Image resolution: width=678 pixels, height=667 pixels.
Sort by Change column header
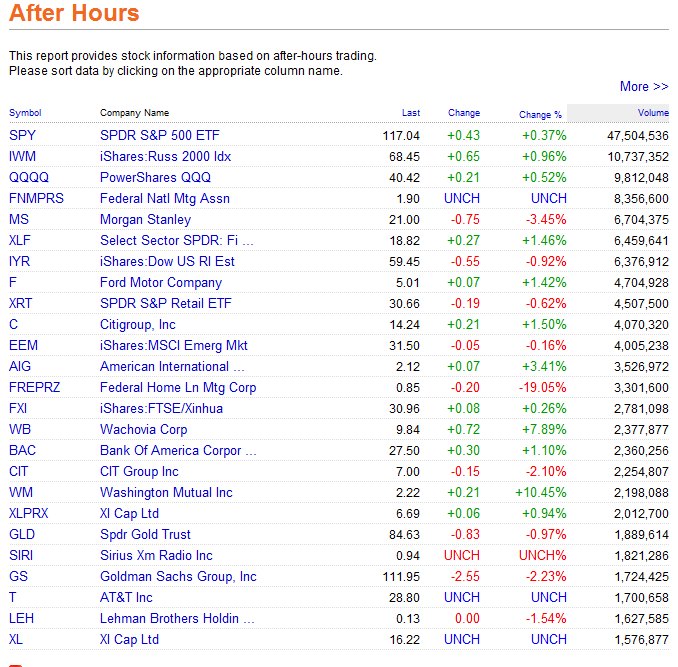464,113
